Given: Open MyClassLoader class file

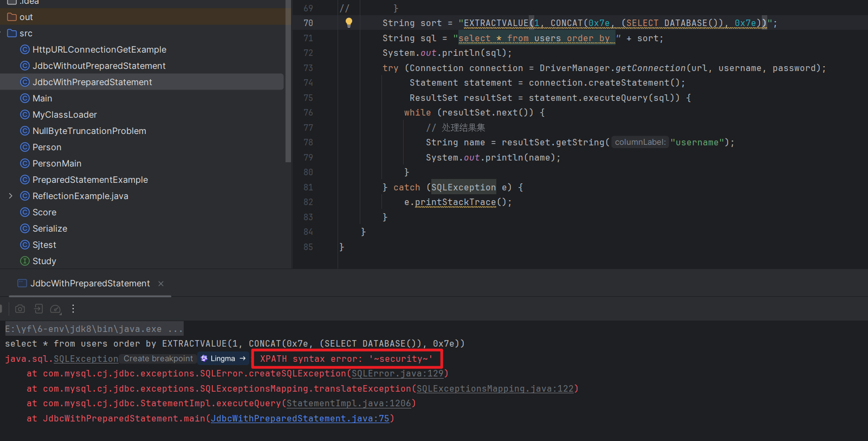Looking at the screenshot, I should pyautogui.click(x=64, y=114).
